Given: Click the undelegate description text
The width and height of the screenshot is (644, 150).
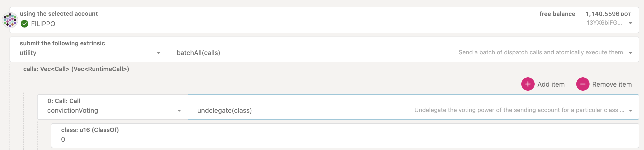Looking at the screenshot, I should point(519,110).
